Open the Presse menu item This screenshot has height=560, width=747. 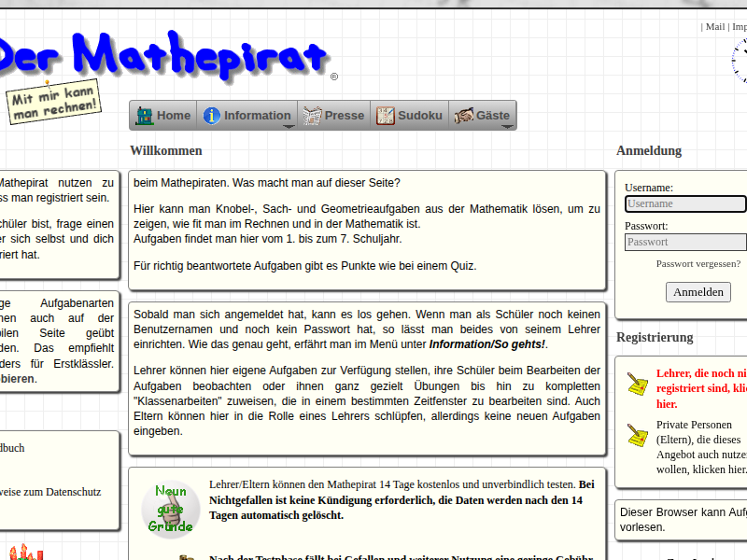pyautogui.click(x=344, y=116)
